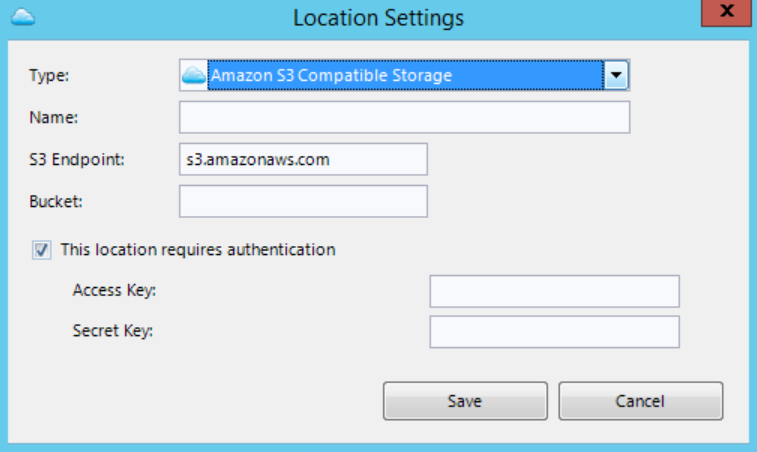Screen dimensions: 757x452
Task: Click the Location Settings title bar text
Action: tap(378, 17)
